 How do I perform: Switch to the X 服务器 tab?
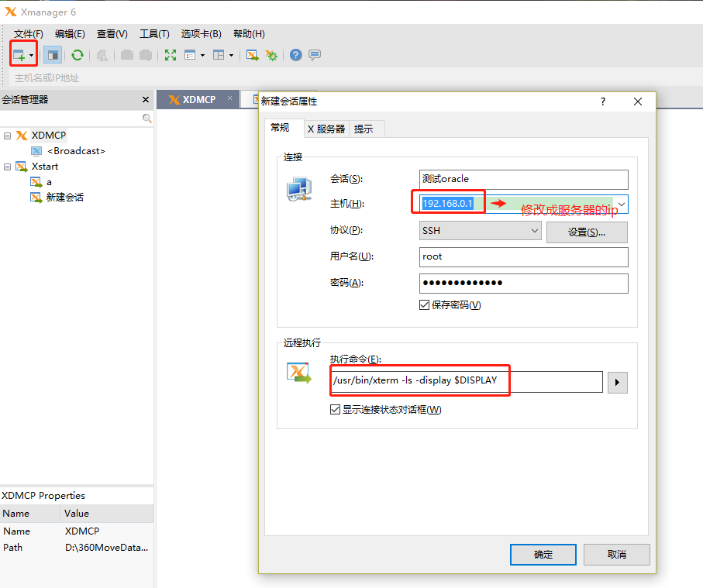tap(326, 129)
